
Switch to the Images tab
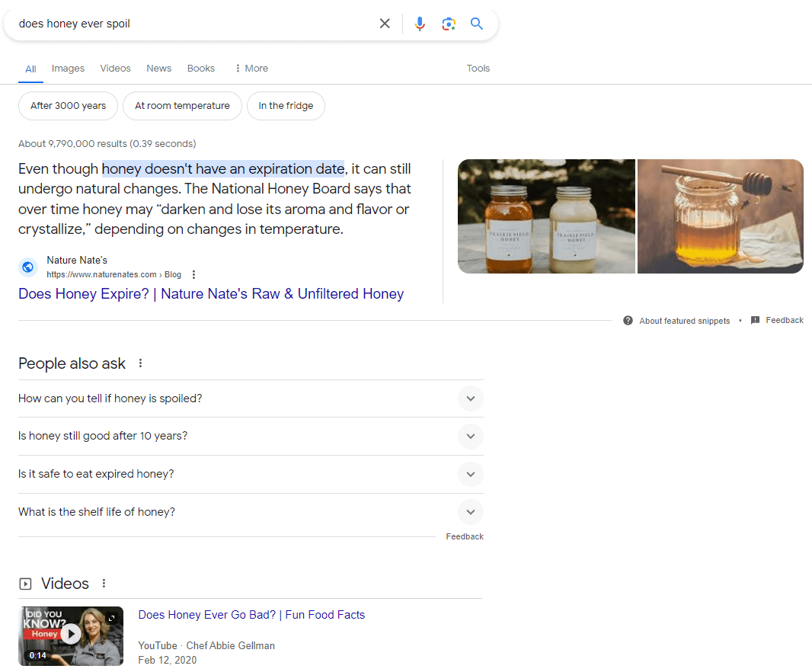(x=68, y=68)
